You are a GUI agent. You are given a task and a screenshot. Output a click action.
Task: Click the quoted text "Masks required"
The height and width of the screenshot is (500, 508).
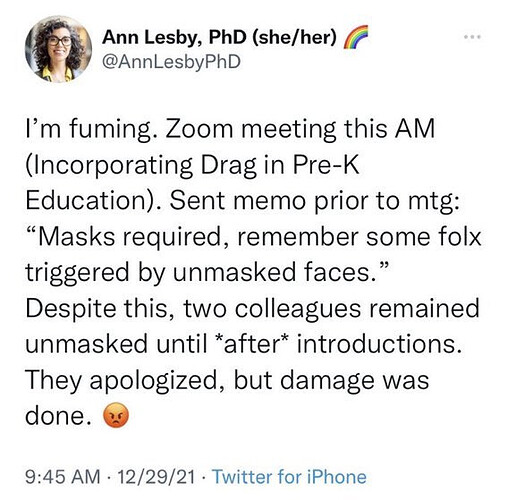(x=130, y=238)
